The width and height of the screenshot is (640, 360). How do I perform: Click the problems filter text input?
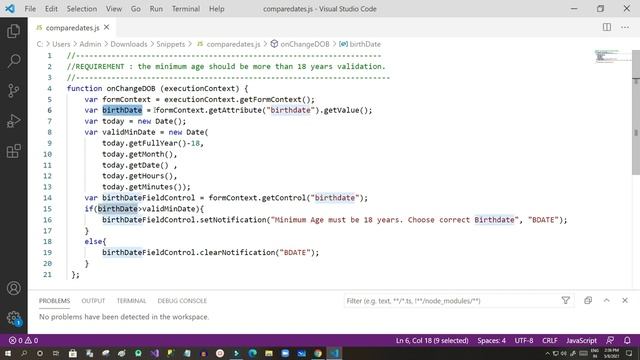pyautogui.click(x=451, y=301)
